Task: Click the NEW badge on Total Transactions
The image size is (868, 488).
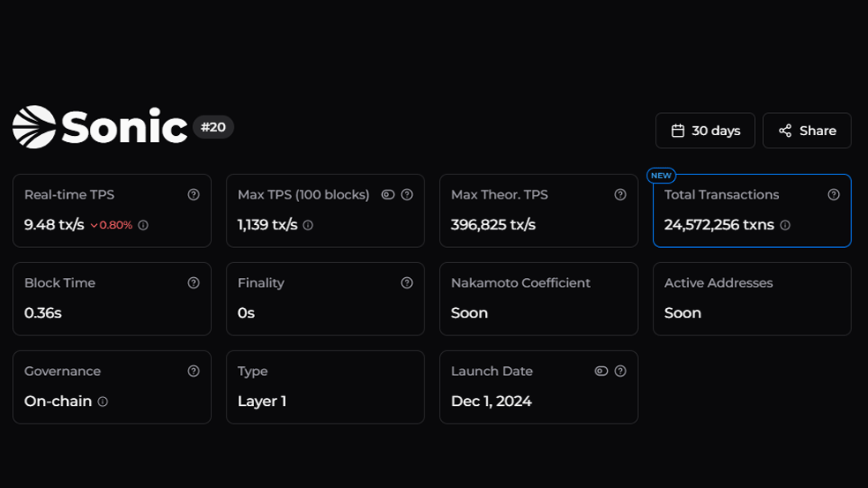Action: coord(661,176)
